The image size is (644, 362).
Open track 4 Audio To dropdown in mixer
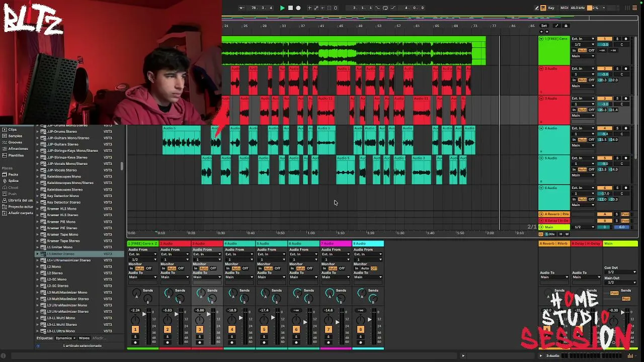(239, 277)
